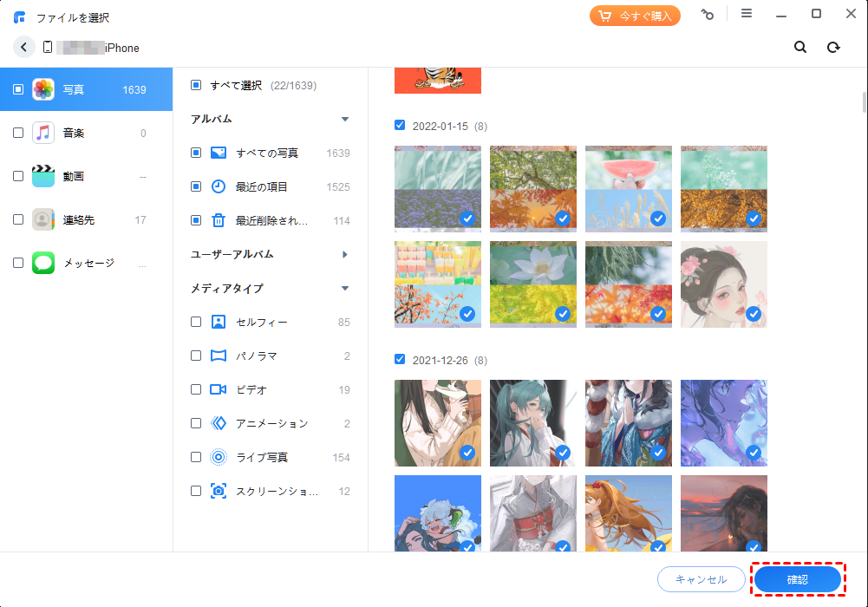The height and width of the screenshot is (607, 868).
Task: Check the ライブ写真 checkbox
Action: click(196, 457)
